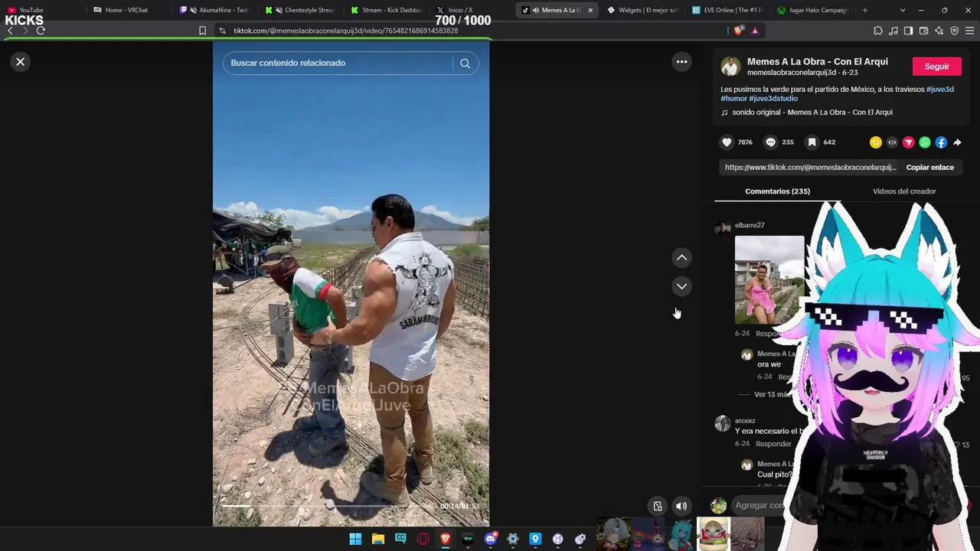
Task: Open the #juve3d hashtag
Action: tap(940, 90)
